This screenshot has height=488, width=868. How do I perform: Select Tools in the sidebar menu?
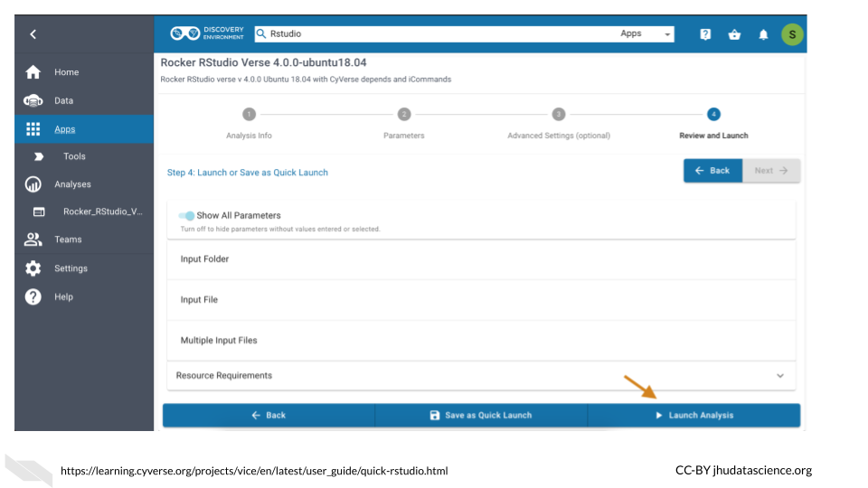74,156
